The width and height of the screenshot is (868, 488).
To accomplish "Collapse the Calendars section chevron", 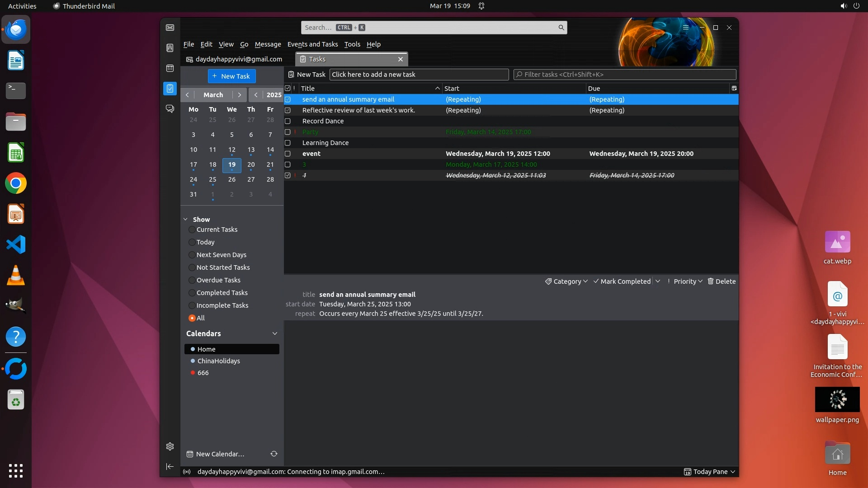I will coord(274,333).
